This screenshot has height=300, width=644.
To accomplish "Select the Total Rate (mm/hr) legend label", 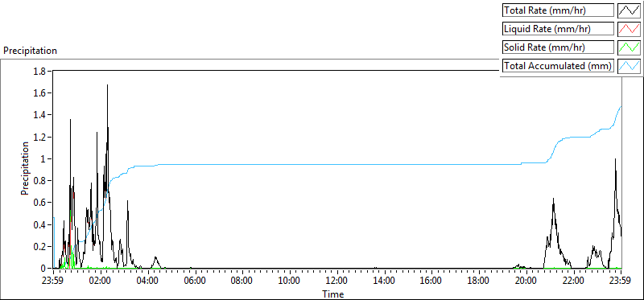I will coord(558,10).
